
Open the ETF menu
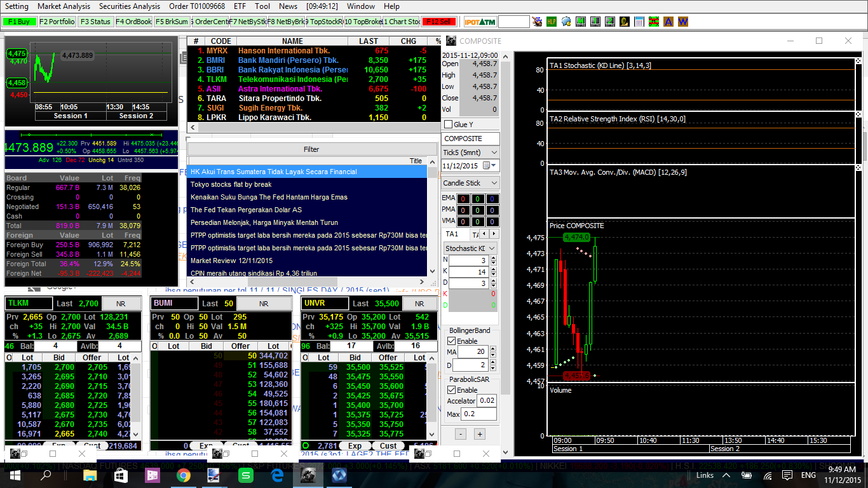(x=240, y=6)
